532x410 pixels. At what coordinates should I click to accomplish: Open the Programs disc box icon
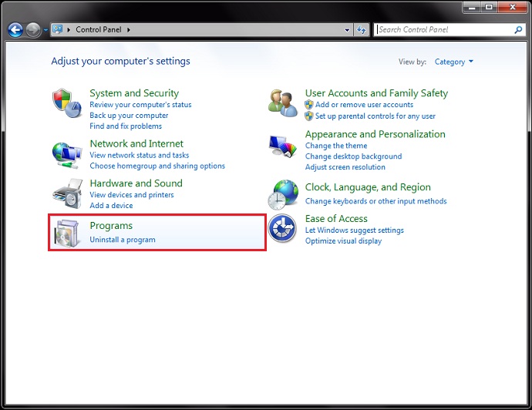[68, 234]
